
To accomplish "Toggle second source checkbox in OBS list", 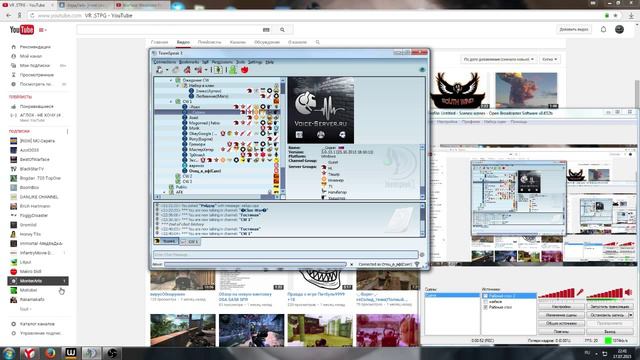I will [x=485, y=301].
